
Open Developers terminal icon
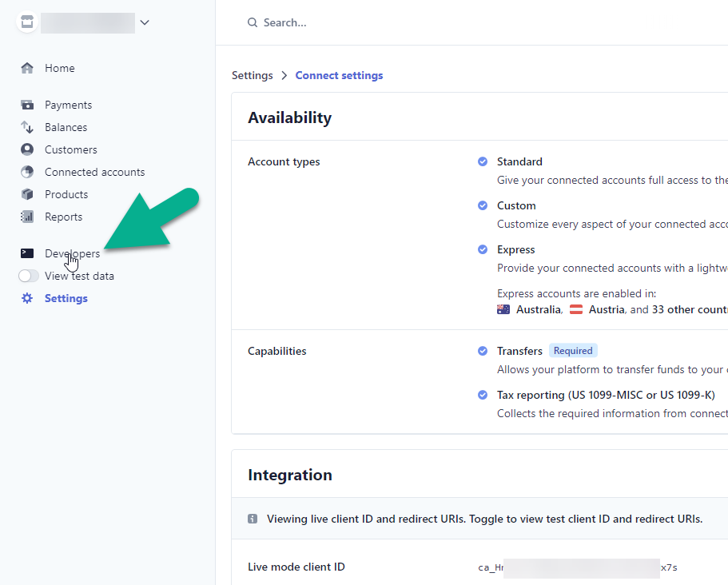pyautogui.click(x=27, y=253)
